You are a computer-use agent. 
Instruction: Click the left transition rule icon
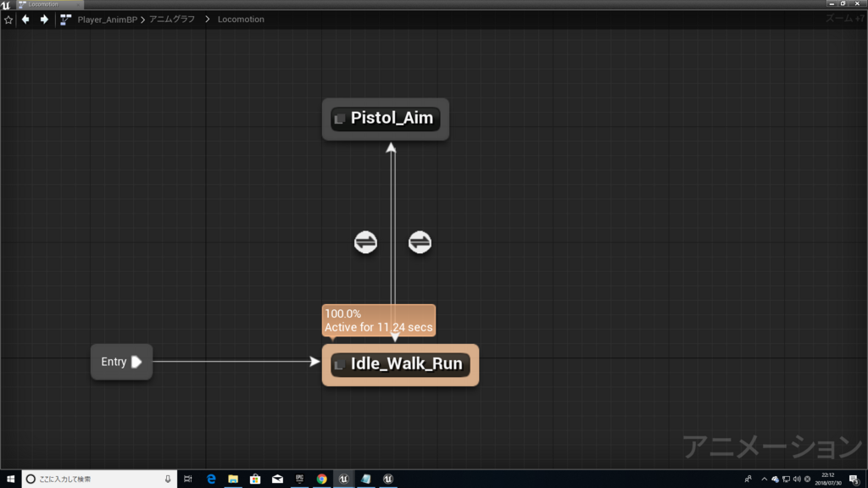[x=365, y=242]
